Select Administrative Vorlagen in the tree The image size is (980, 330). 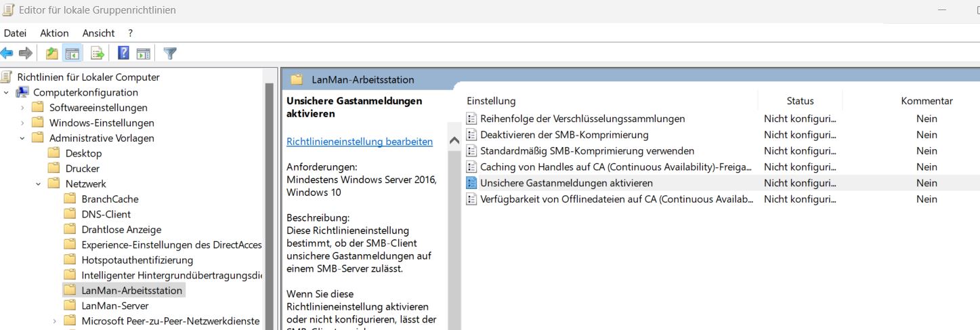102,138
